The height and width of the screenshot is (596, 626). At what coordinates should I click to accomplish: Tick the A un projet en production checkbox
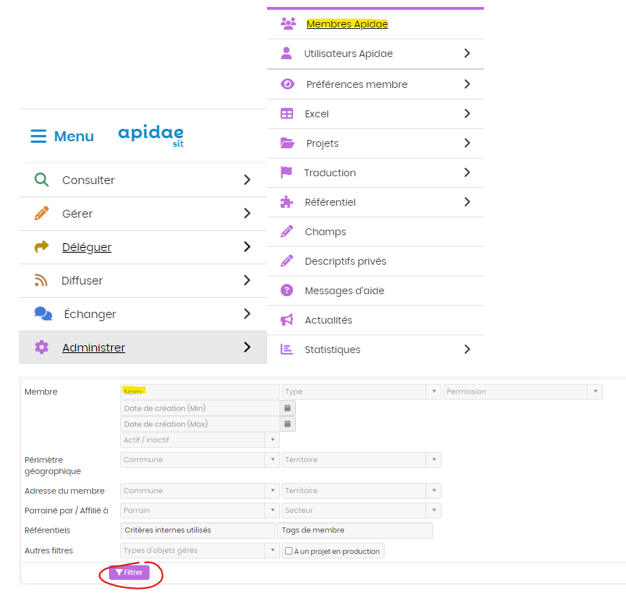click(289, 551)
